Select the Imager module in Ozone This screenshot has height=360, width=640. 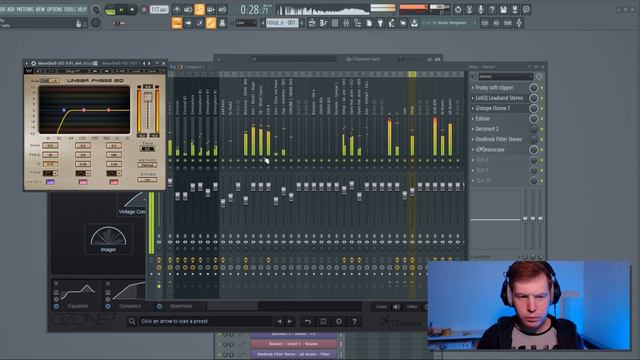coord(108,239)
